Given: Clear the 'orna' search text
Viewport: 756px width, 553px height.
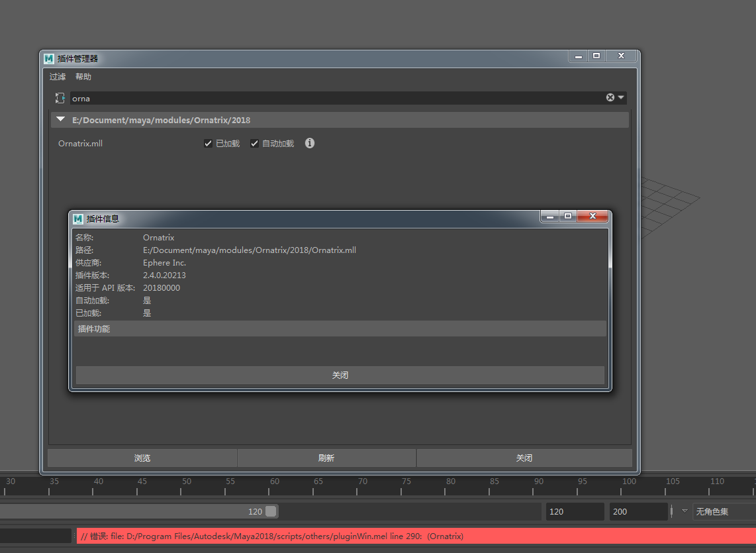Looking at the screenshot, I should 610,98.
